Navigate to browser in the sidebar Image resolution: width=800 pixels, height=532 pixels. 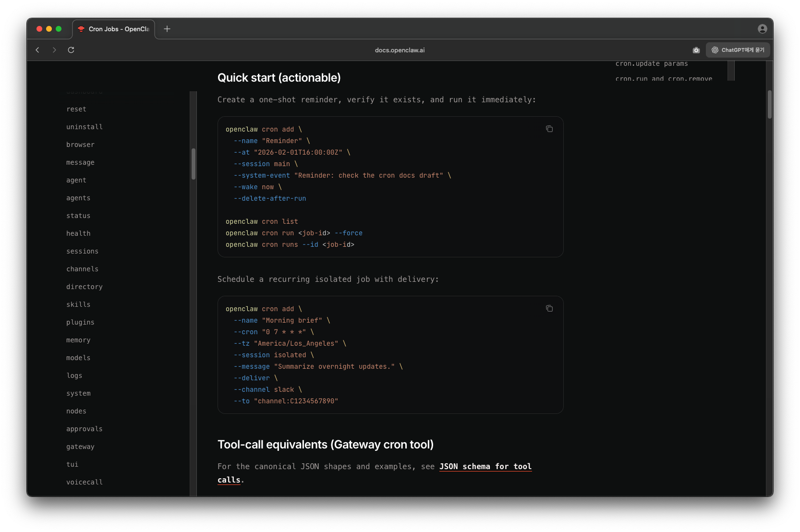pos(80,145)
